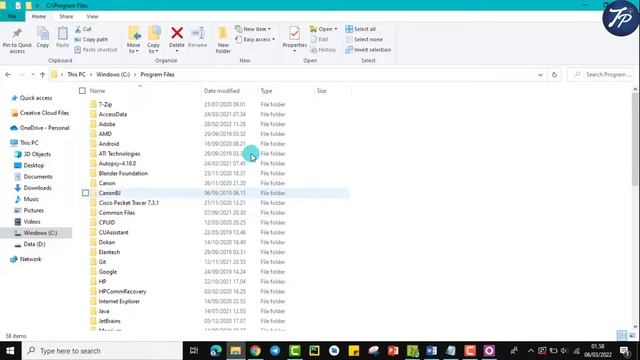This screenshot has width=640, height=360.
Task: Switch to the Home tab
Action: 39,16
